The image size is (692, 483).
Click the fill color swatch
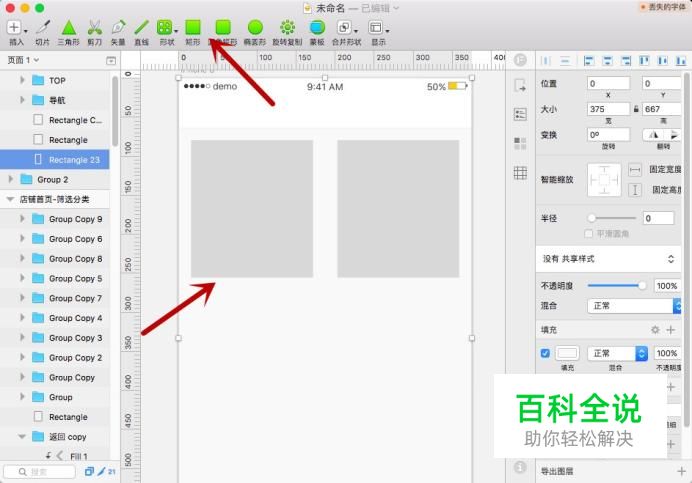click(x=567, y=353)
